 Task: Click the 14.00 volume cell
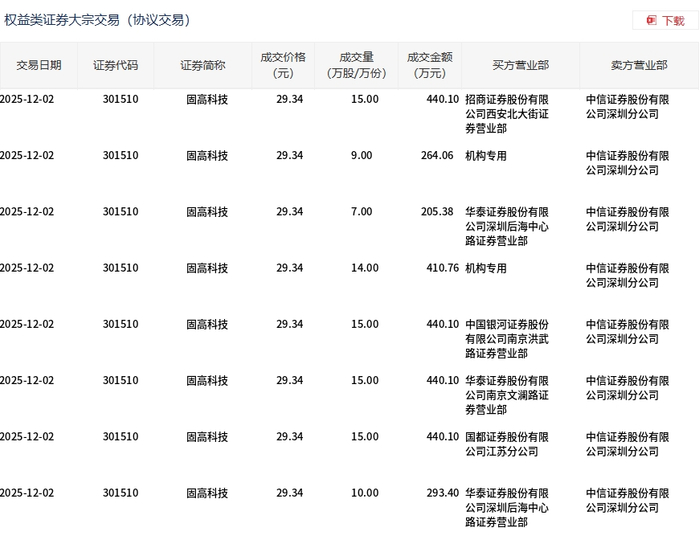[364, 268]
